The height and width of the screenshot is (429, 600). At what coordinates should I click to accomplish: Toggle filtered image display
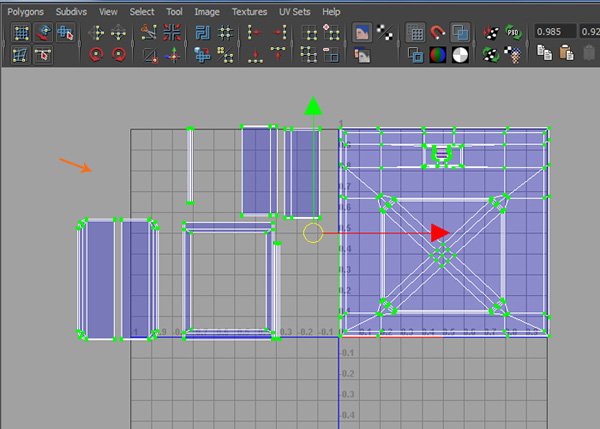point(385,33)
